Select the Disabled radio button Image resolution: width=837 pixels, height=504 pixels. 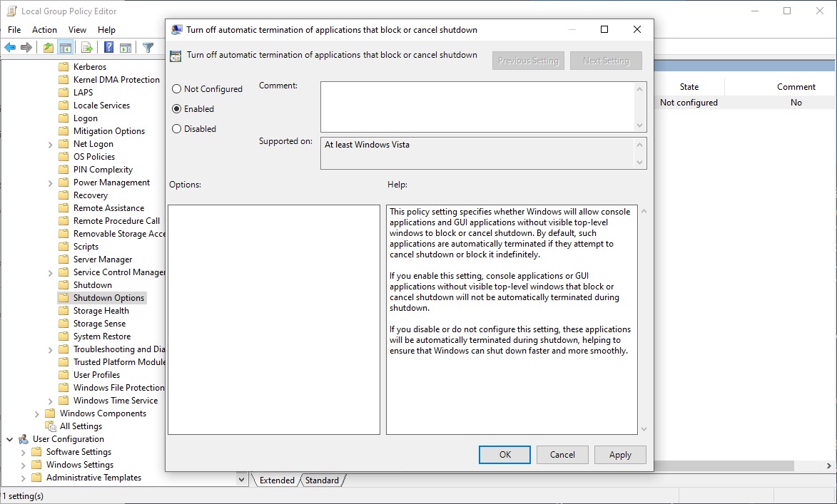[x=177, y=129]
